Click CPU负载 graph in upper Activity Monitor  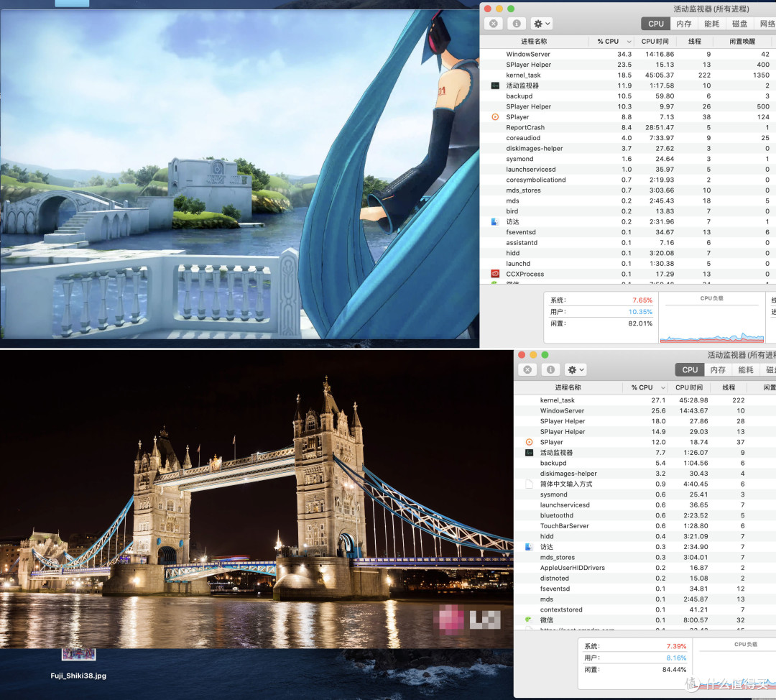[711, 318]
